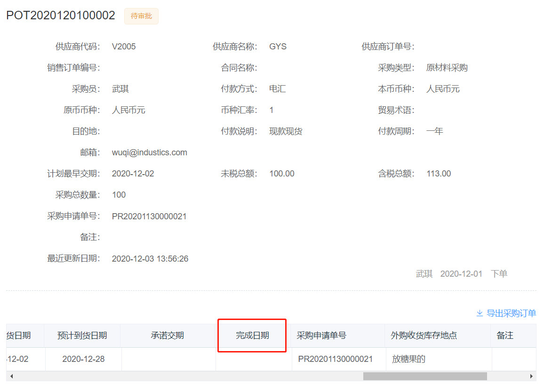Click the horizontal scrollbar's right arrow
The width and height of the screenshot is (544, 392).
531,376
